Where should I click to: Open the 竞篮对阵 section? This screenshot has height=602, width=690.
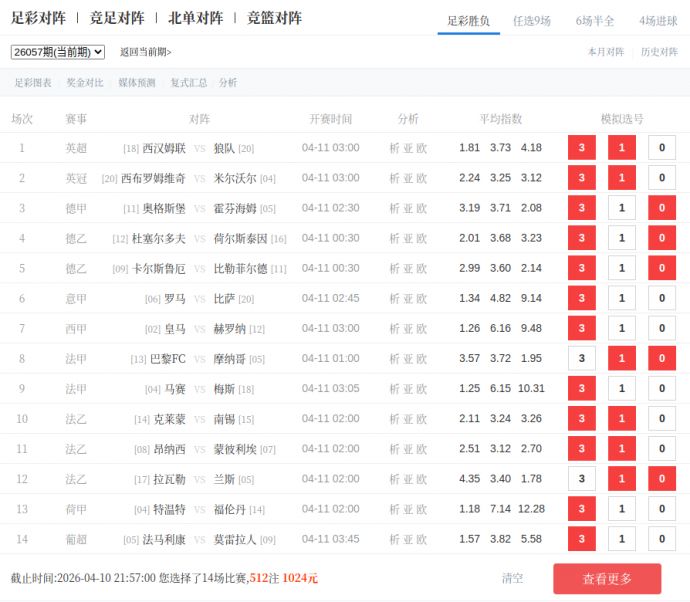pos(274,18)
